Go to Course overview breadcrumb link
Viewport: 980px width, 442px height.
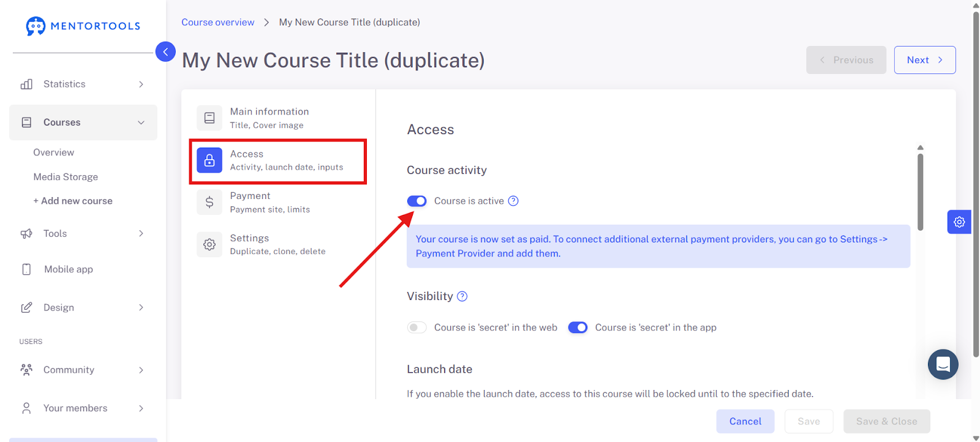(217, 22)
